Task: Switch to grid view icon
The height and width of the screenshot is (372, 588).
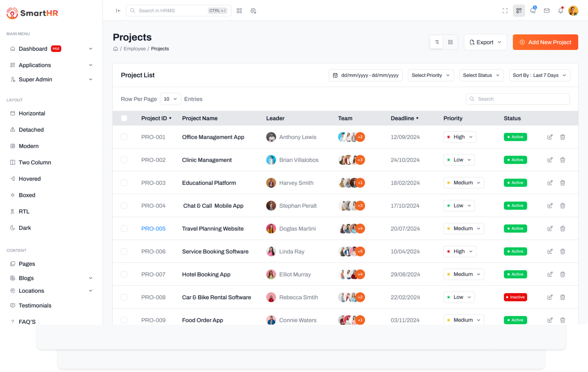Action: 450,42
